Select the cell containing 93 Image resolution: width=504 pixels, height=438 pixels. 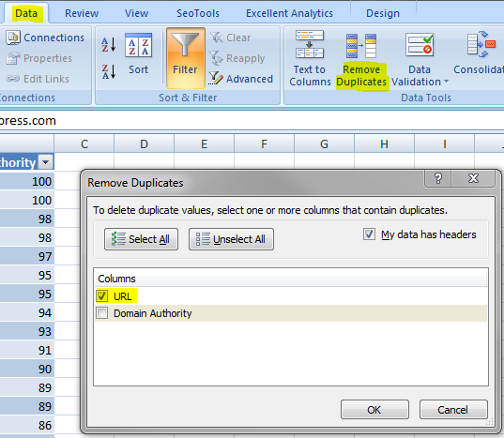click(27, 331)
